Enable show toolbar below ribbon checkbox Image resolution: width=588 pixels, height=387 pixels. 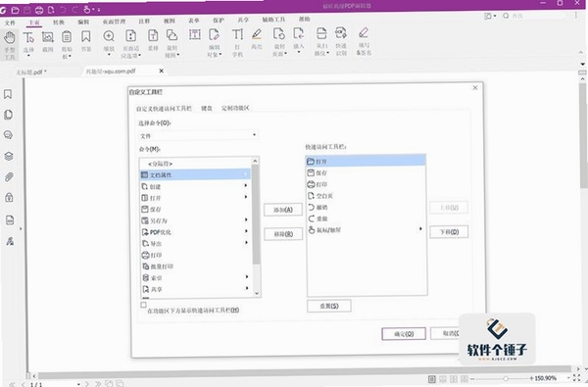pos(143,305)
